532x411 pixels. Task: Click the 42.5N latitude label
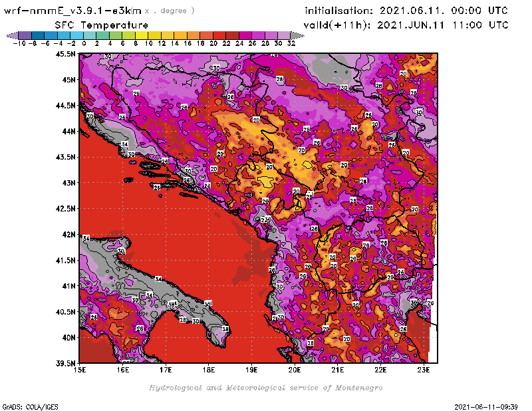click(x=65, y=209)
